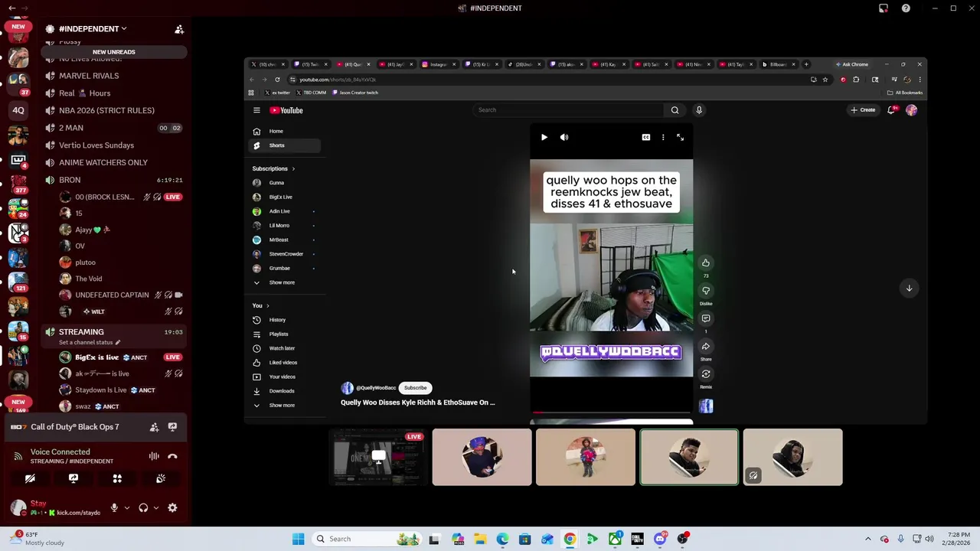Open the Discord soundboard button
Screen dimensions: 980x551
(x=161, y=478)
